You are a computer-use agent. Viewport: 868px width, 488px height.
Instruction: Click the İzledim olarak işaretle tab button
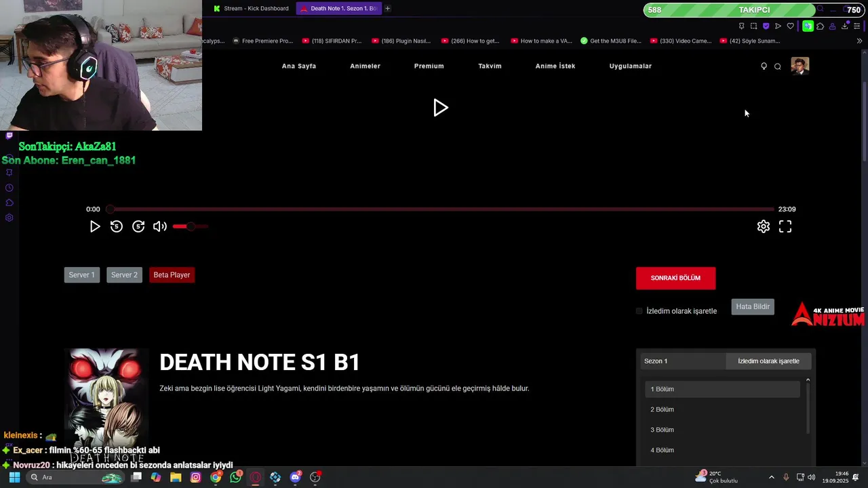tap(768, 361)
